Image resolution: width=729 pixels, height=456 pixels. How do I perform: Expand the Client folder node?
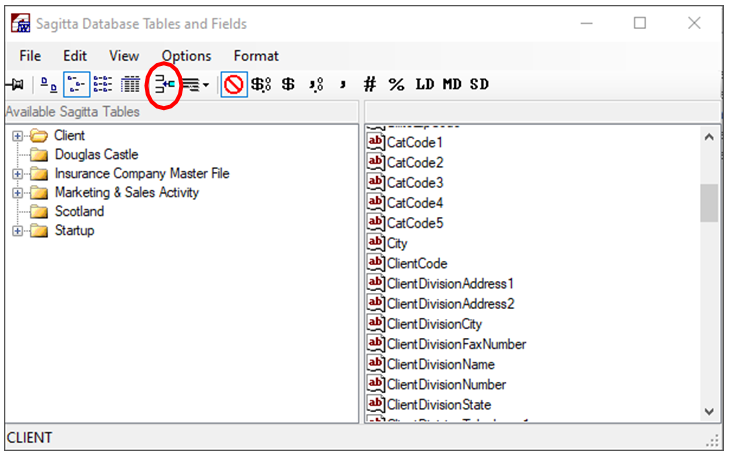point(17,136)
